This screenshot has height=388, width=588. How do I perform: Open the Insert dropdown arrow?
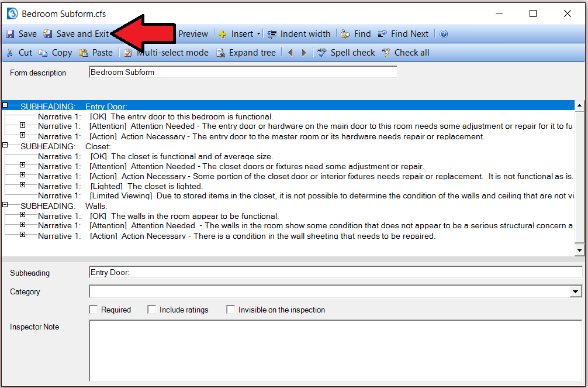[258, 34]
